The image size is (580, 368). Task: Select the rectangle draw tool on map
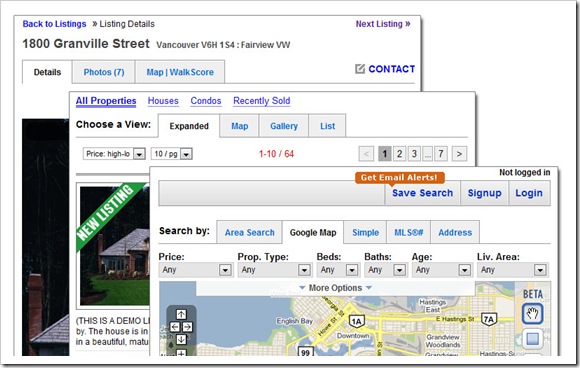532,338
